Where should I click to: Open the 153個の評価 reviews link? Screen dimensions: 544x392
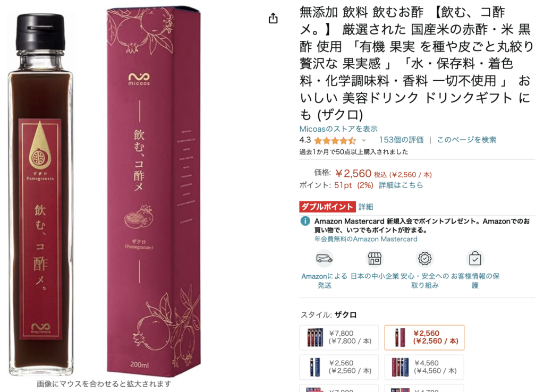(x=401, y=140)
